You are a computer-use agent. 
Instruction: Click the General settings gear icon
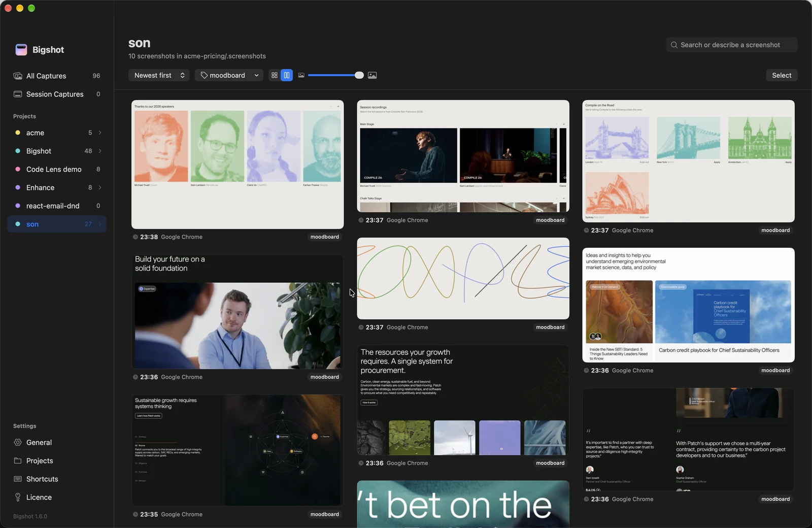(x=18, y=442)
